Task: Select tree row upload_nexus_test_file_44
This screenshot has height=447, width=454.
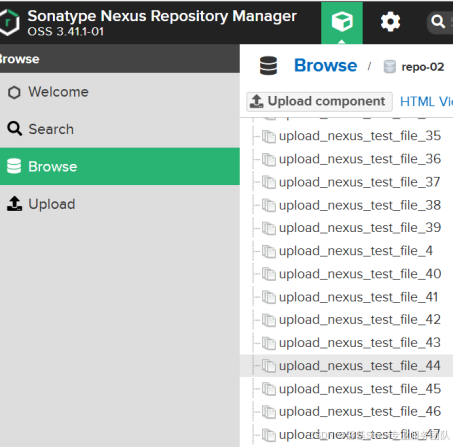Action: (x=347, y=366)
